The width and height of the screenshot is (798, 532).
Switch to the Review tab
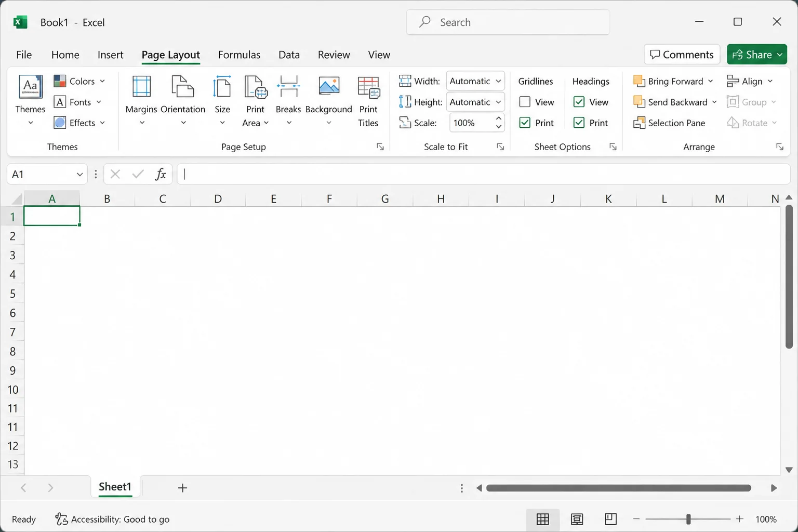tap(334, 55)
